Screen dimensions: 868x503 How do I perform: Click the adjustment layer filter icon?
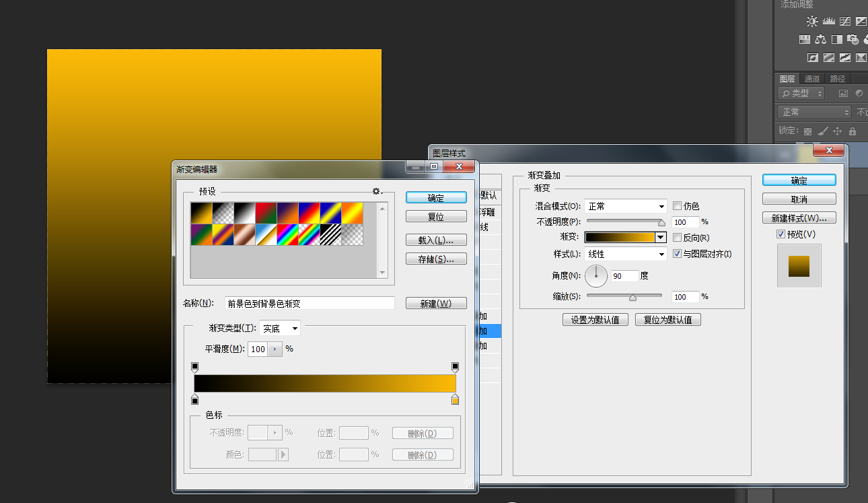(859, 94)
